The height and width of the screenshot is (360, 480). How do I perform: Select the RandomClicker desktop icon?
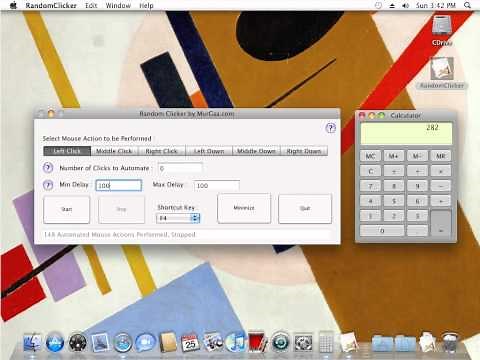tap(442, 73)
